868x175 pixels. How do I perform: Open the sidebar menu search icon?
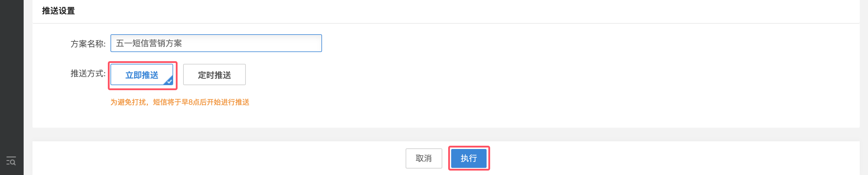[x=11, y=161]
